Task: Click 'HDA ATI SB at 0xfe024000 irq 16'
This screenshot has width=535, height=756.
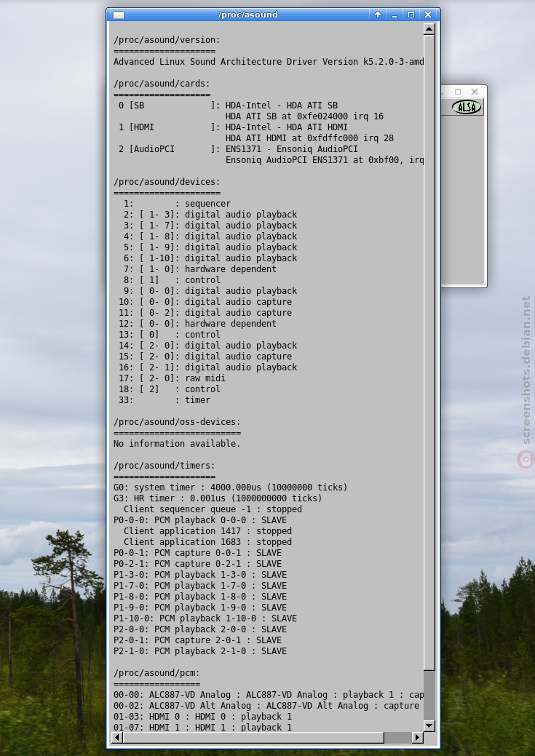Action: pos(304,116)
